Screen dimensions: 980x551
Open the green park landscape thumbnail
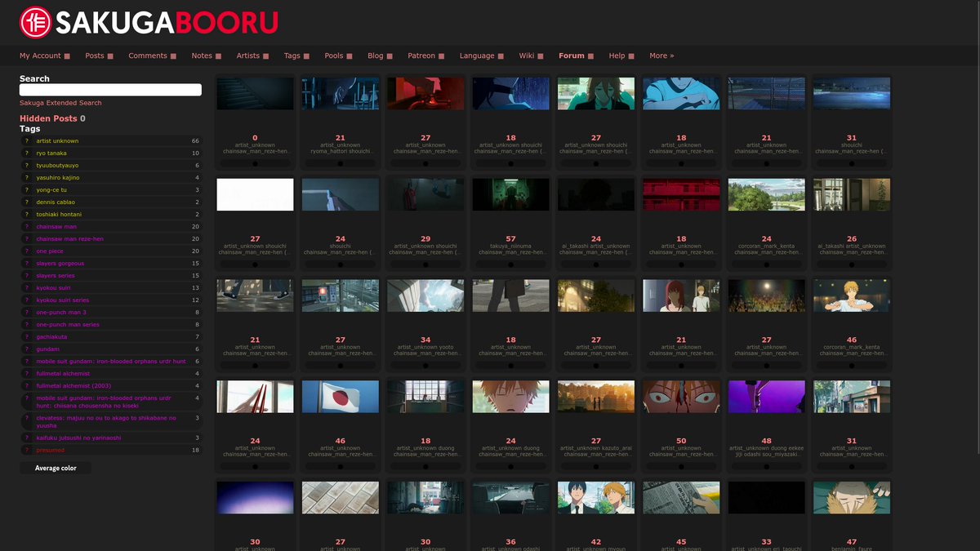(x=766, y=194)
